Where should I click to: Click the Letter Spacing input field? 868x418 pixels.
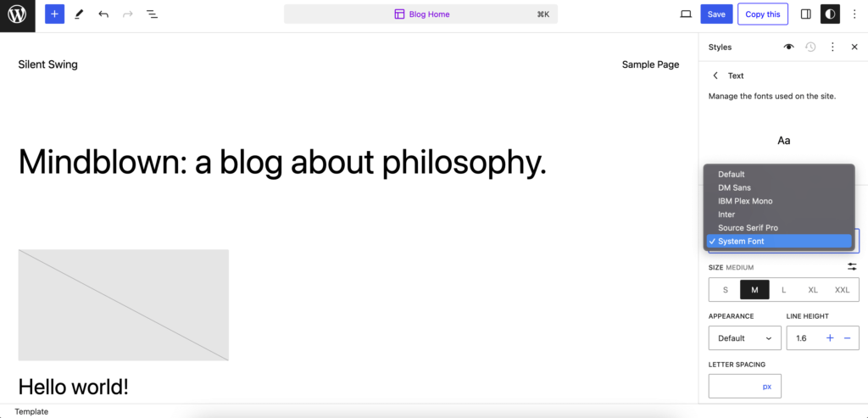[744, 386]
